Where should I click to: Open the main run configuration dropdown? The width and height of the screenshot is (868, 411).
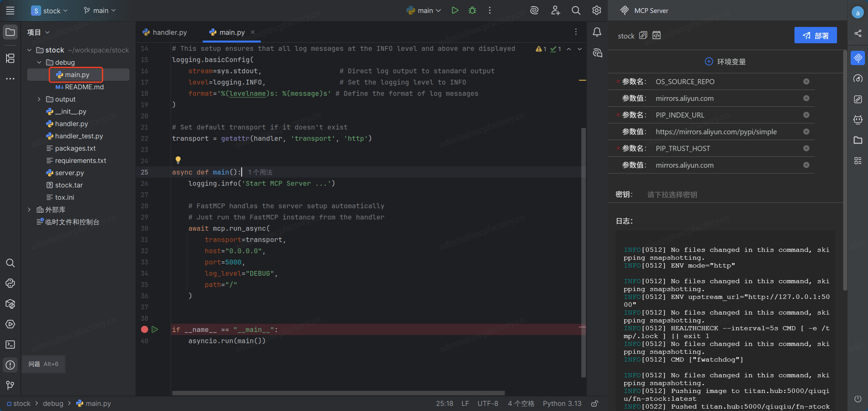tap(424, 11)
